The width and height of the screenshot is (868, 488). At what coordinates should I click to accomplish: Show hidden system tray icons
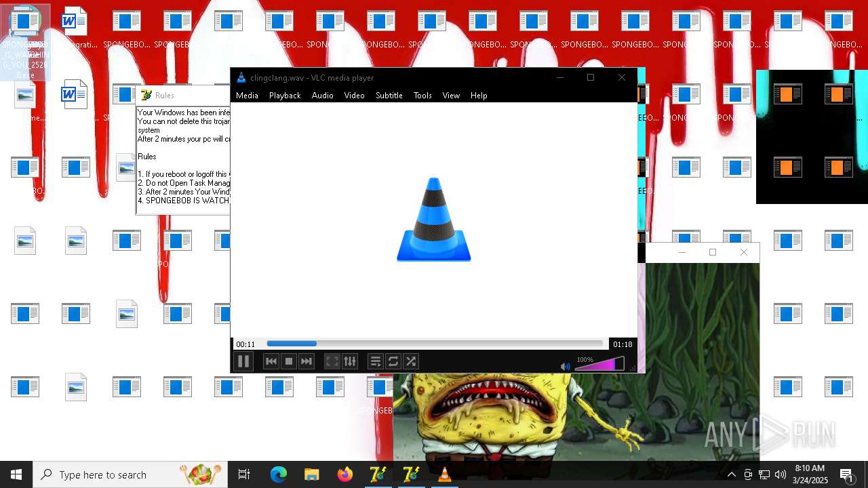(x=731, y=474)
